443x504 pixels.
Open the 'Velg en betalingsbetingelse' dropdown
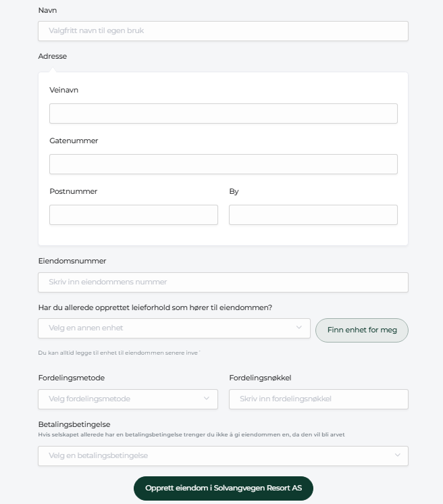(x=223, y=456)
